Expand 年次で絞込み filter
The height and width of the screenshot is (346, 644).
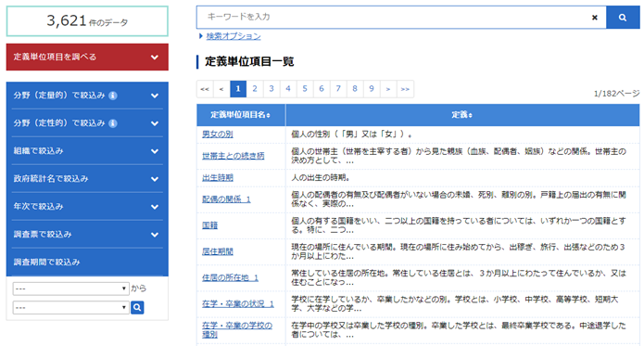pyautogui.click(x=87, y=206)
